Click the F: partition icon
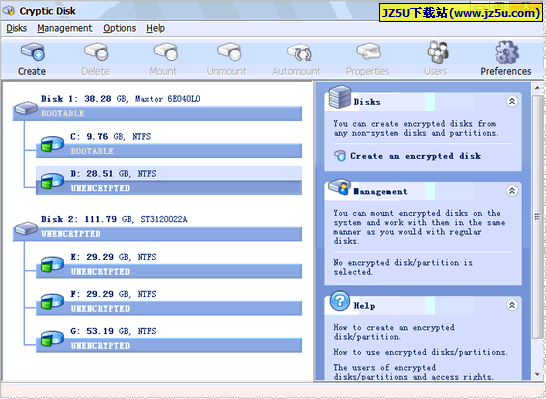 (52, 302)
